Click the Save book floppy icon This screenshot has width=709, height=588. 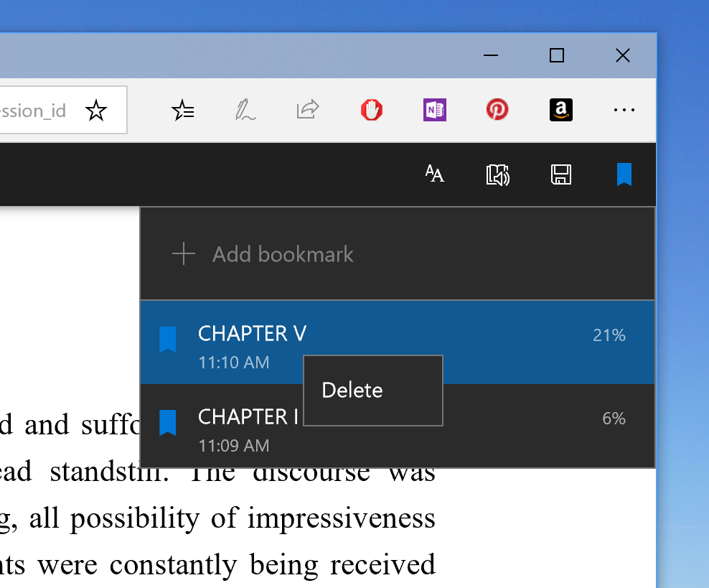[x=560, y=174]
